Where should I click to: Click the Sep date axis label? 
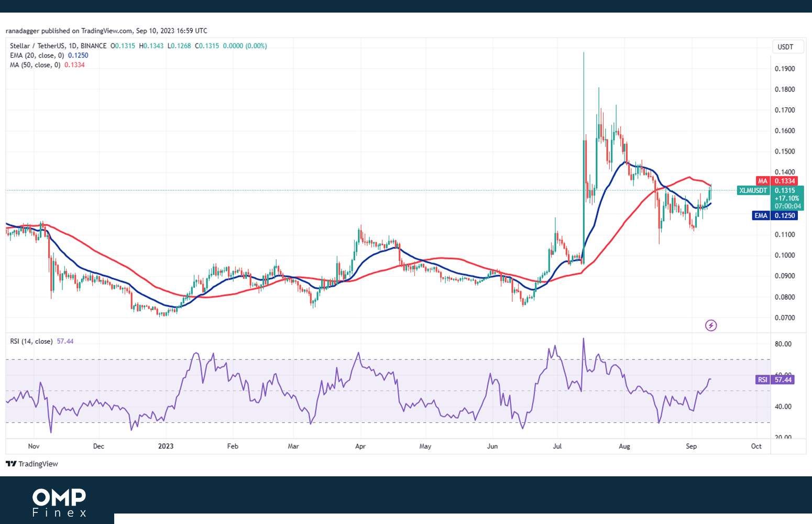click(x=691, y=446)
